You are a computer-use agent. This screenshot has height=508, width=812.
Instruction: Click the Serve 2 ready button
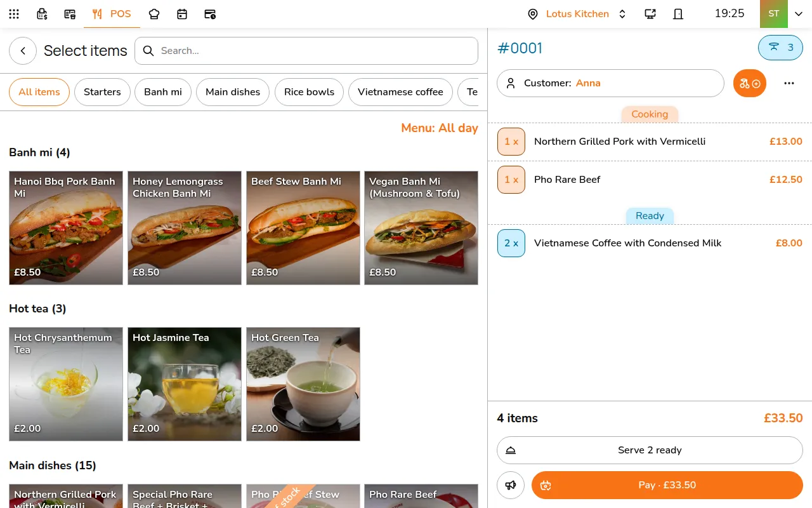click(x=650, y=450)
